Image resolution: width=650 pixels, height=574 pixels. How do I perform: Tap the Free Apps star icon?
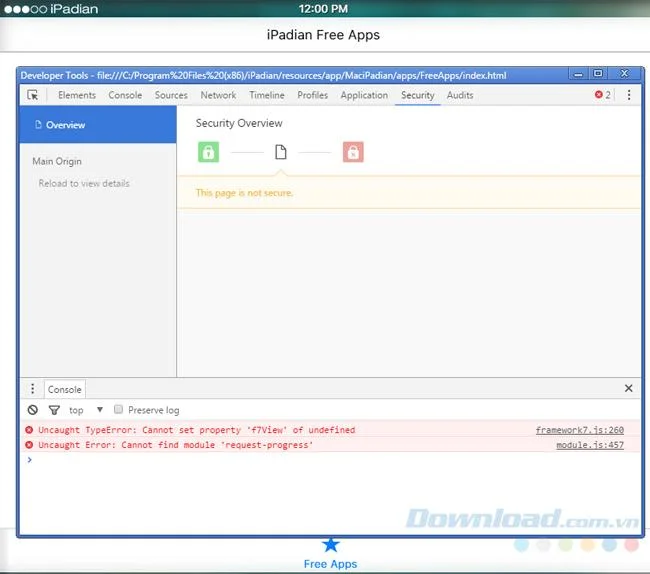(x=330, y=545)
